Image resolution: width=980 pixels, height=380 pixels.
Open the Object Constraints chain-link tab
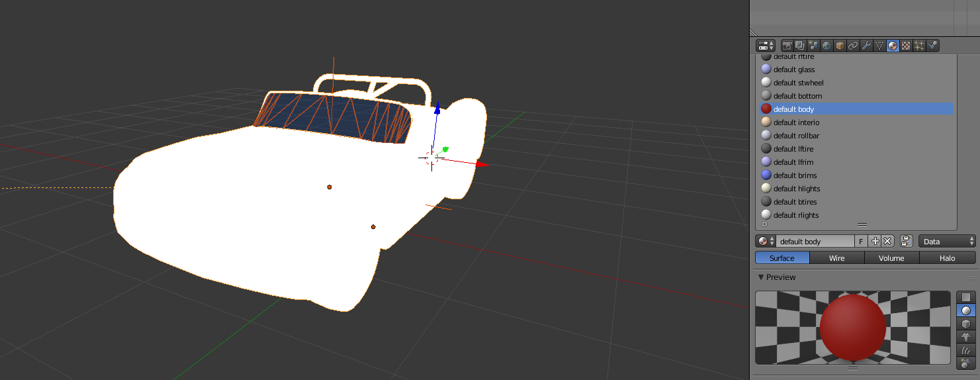(x=853, y=46)
